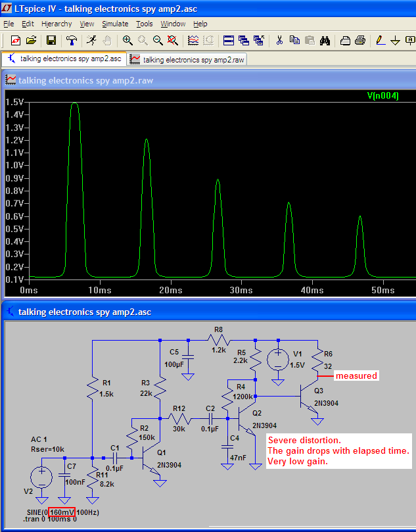Switch to the spy amp2.raw waveform tab
Image resolution: width=416 pixels, height=532 pixels.
point(187,59)
